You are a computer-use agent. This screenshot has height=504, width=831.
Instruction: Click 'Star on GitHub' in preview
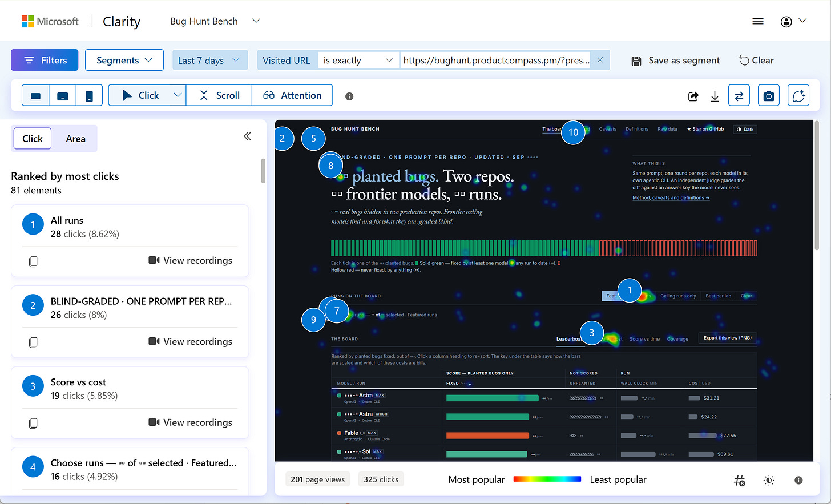tap(705, 129)
